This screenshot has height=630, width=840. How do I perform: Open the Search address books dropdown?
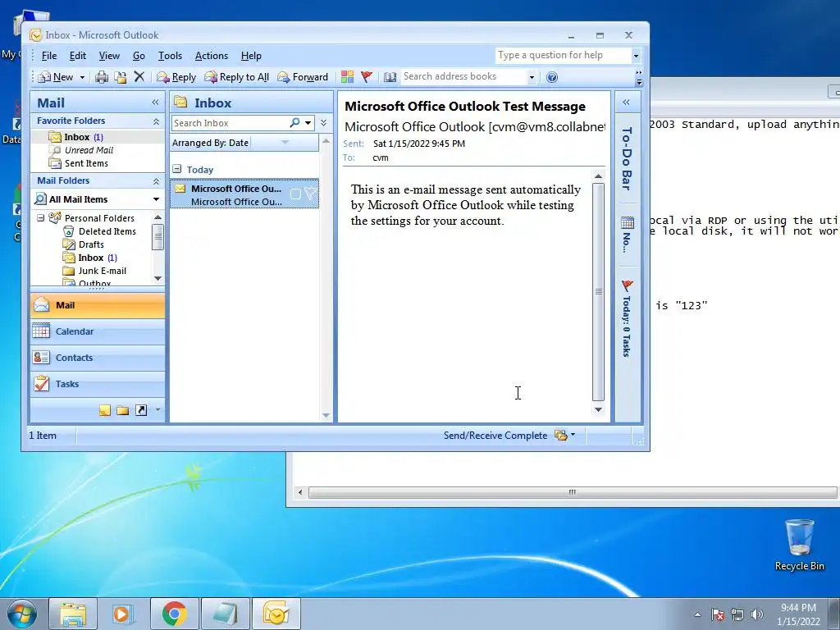[532, 77]
